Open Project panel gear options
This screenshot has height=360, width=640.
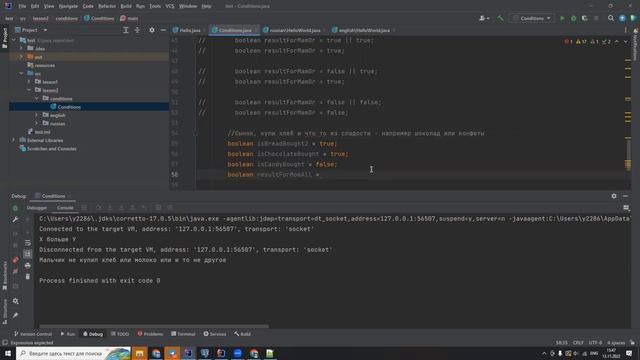coord(152,30)
